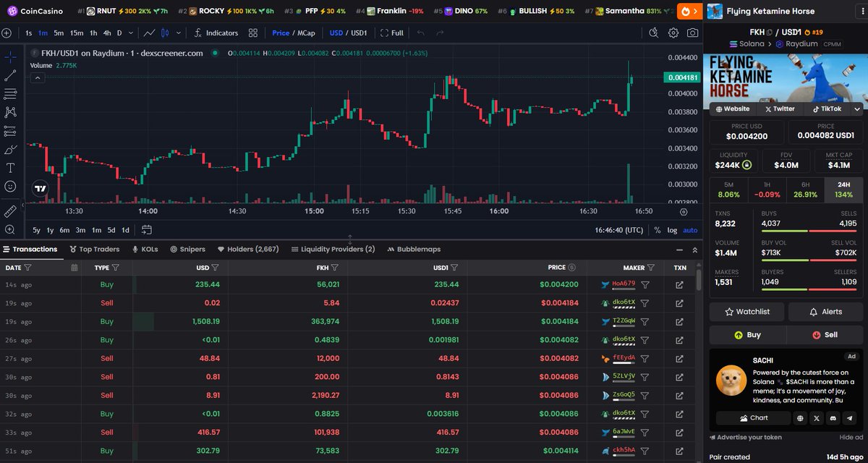Open the external TXN link for HoA679 trade
Image resolution: width=868 pixels, height=463 pixels.
[679, 284]
